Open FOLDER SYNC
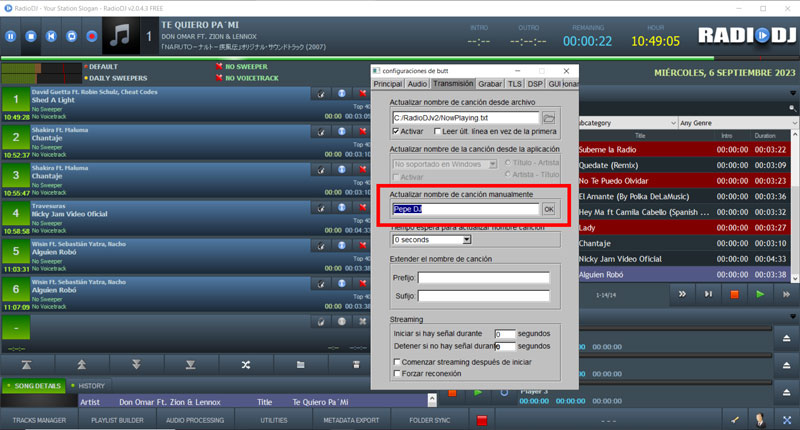This screenshot has width=800, height=430. pyautogui.click(x=430, y=420)
